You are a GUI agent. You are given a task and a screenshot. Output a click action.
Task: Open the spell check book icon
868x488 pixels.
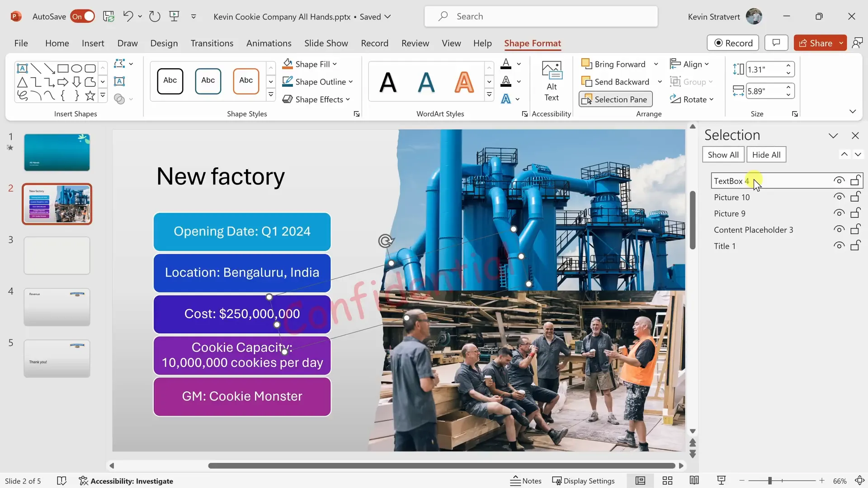coord(62,481)
